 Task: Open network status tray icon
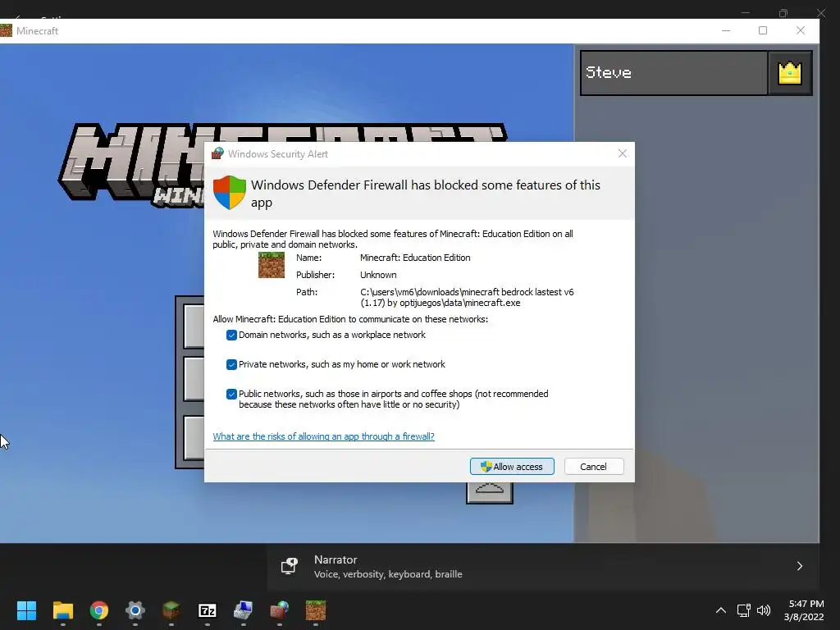[743, 610]
